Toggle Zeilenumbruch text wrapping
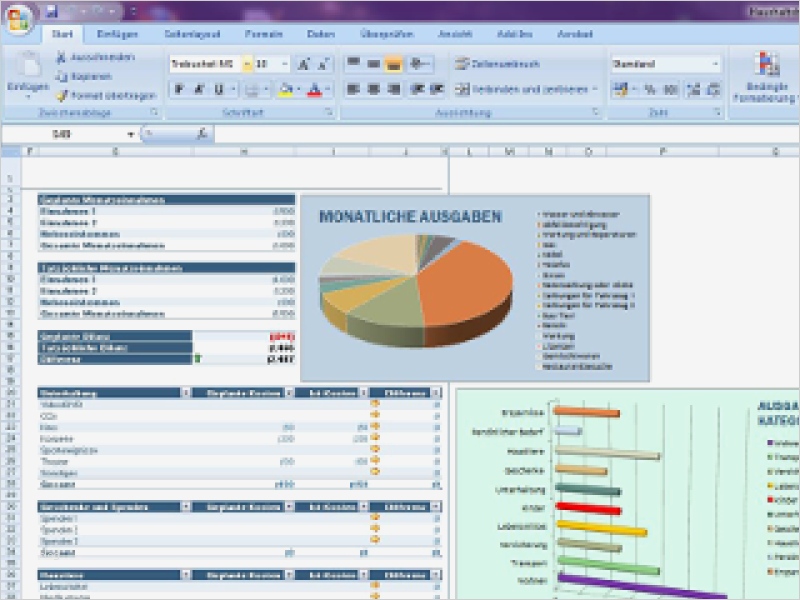 (497, 64)
